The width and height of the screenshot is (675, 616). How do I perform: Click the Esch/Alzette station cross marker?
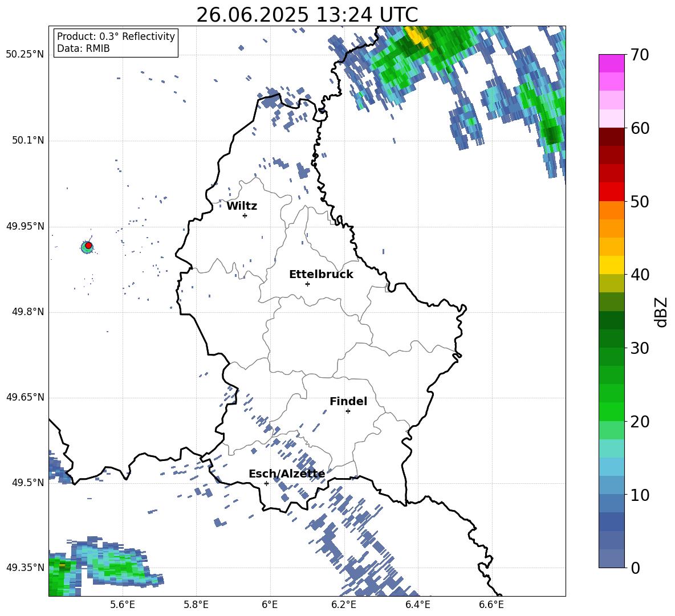click(266, 483)
